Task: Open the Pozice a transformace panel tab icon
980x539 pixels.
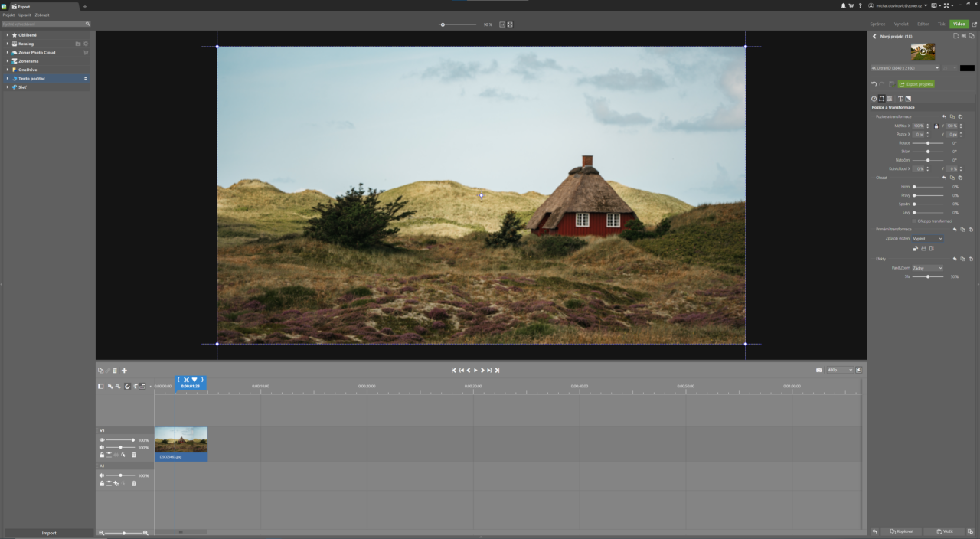Action: pos(881,98)
